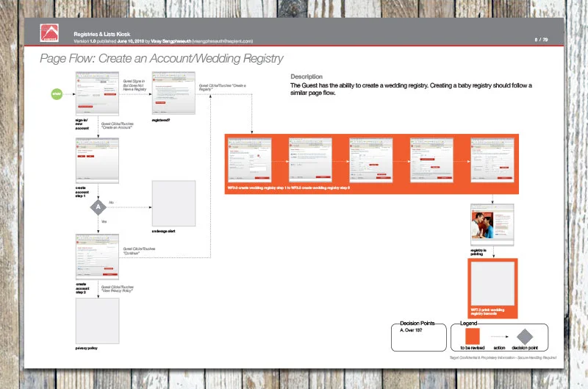Open the 'registry is printing' couple photo thumbnail

click(492, 225)
